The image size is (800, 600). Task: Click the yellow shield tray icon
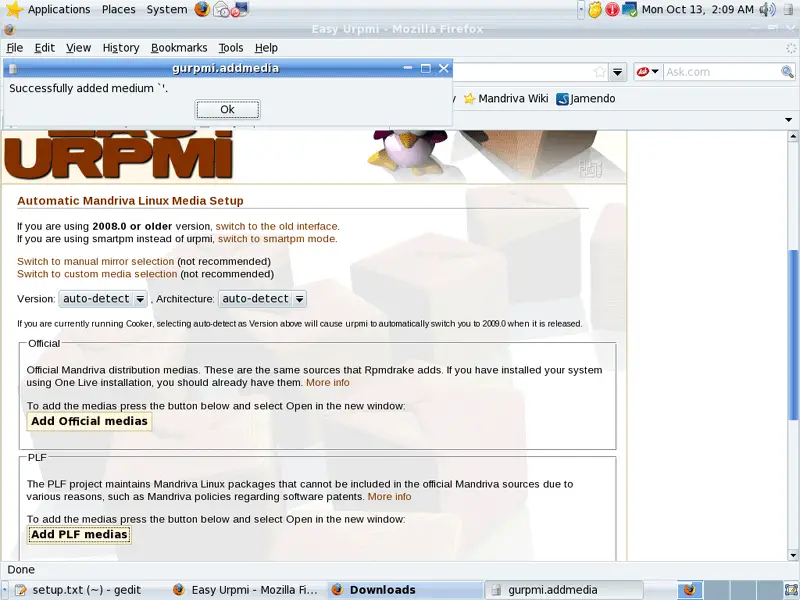point(594,10)
